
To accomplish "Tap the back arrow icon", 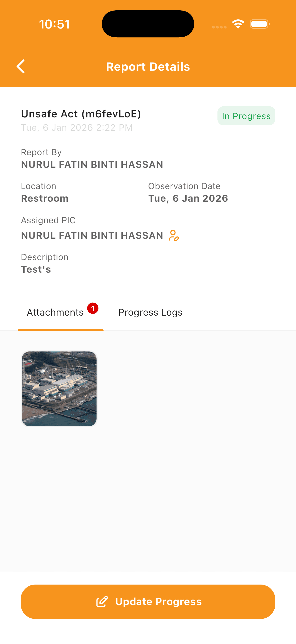I will click(x=21, y=67).
